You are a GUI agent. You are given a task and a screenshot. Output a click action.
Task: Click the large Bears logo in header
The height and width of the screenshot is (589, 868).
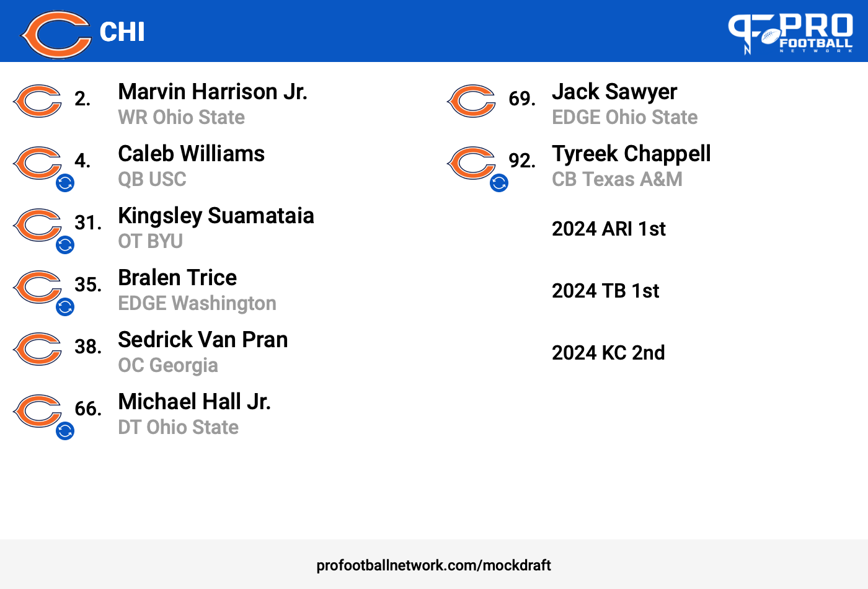pyautogui.click(x=56, y=34)
